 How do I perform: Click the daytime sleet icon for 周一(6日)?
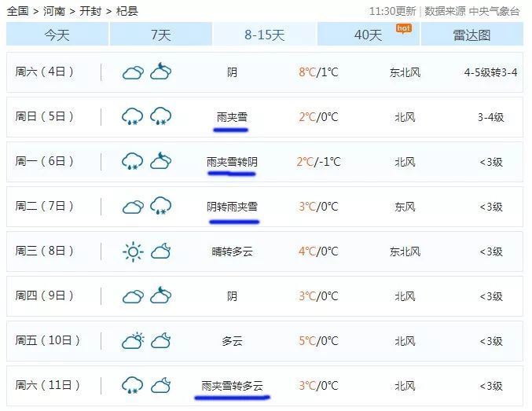pyautogui.click(x=132, y=161)
